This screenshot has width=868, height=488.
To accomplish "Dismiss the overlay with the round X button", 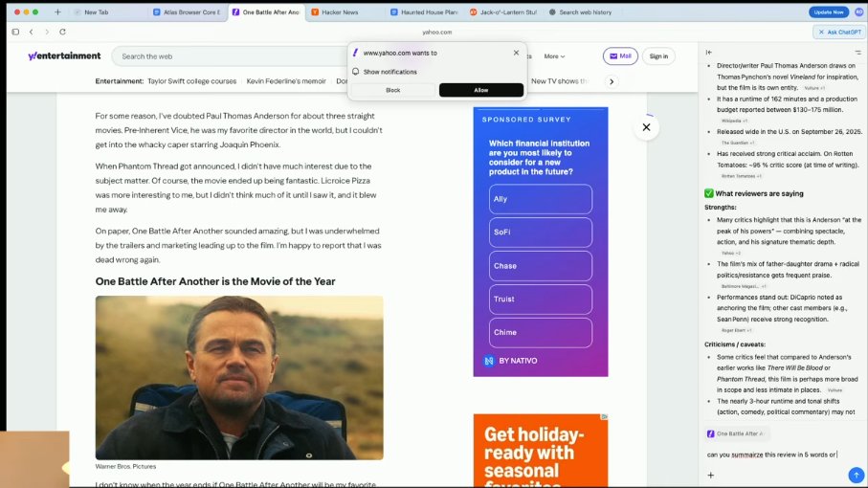I will (646, 127).
